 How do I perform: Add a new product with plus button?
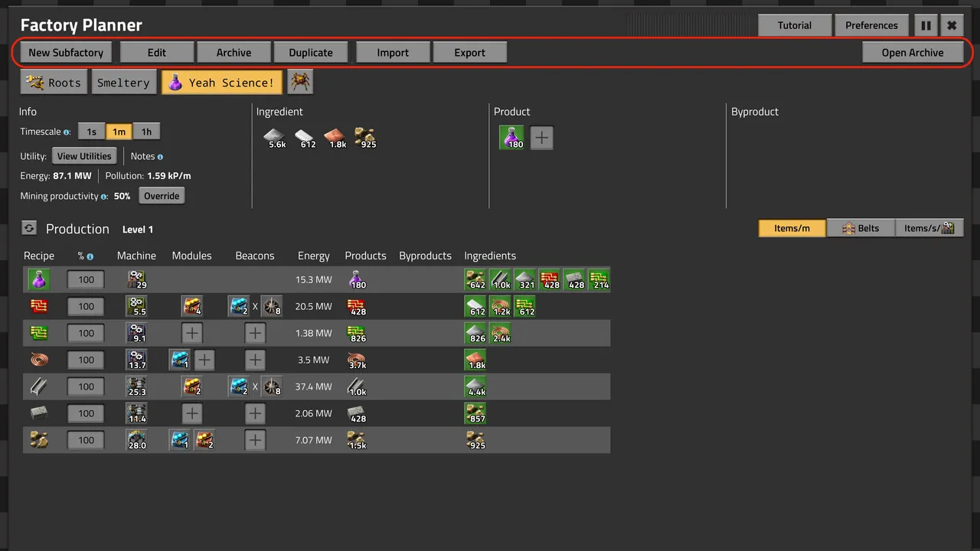point(541,138)
